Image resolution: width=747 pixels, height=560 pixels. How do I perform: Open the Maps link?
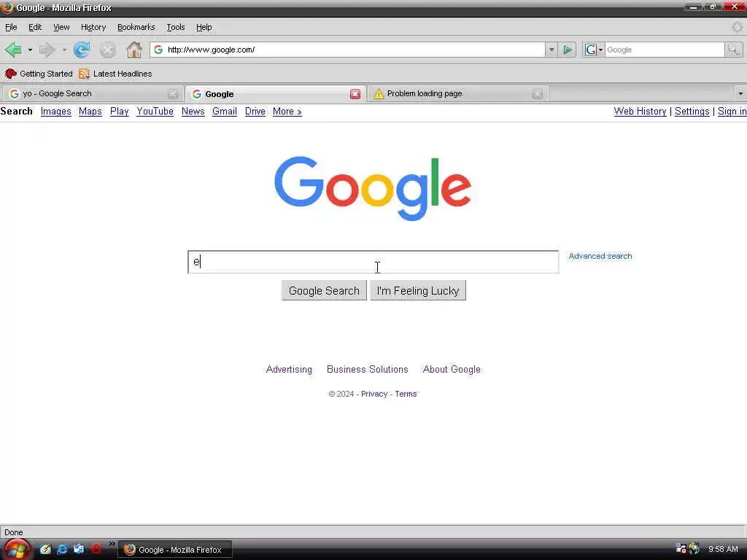(90, 112)
